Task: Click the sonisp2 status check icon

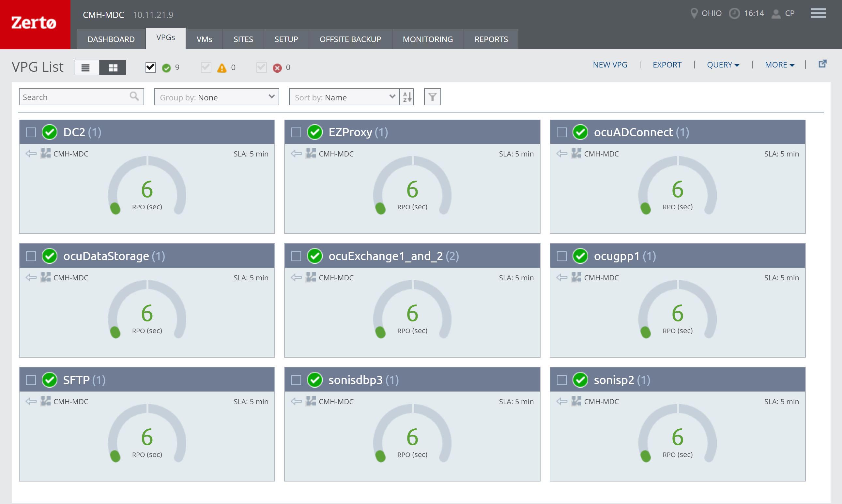Action: point(580,380)
